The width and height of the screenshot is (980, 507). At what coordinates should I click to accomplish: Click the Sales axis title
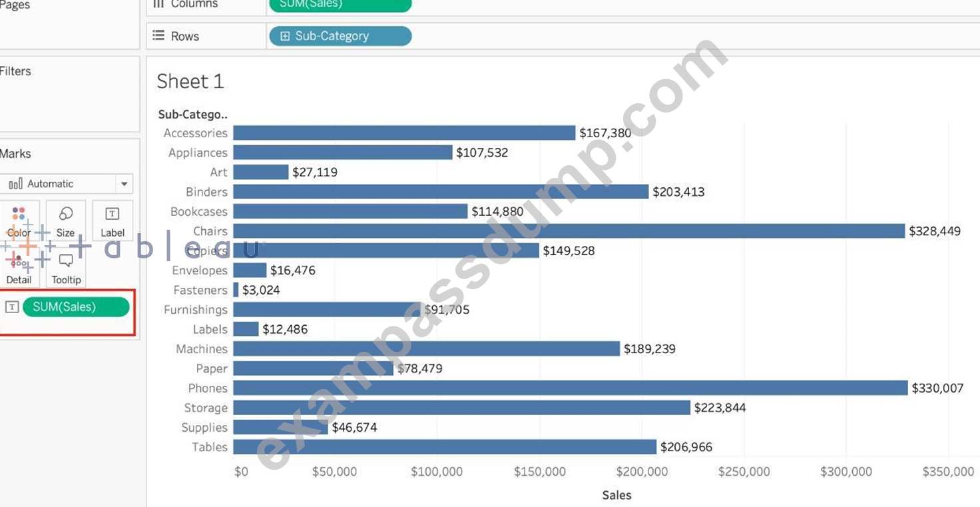coord(616,495)
